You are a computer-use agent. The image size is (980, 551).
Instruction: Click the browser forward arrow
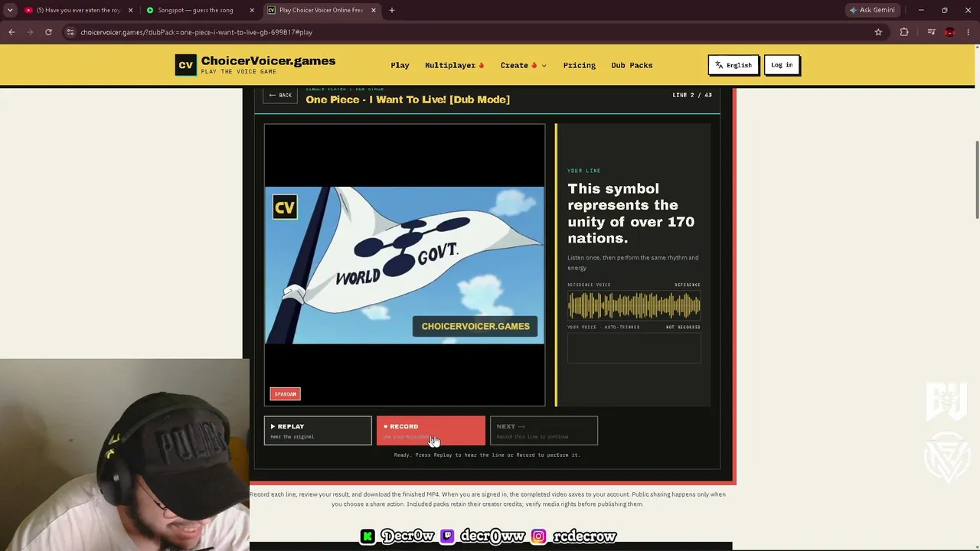tap(30, 32)
